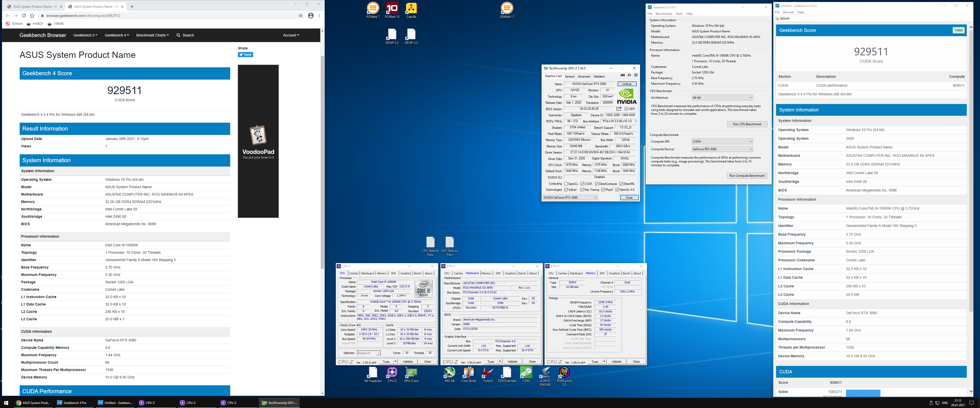Viewport: 980px width, 408px height.
Task: Switch to TechPowerUp GPU-Z taskbar button
Action: (280, 403)
